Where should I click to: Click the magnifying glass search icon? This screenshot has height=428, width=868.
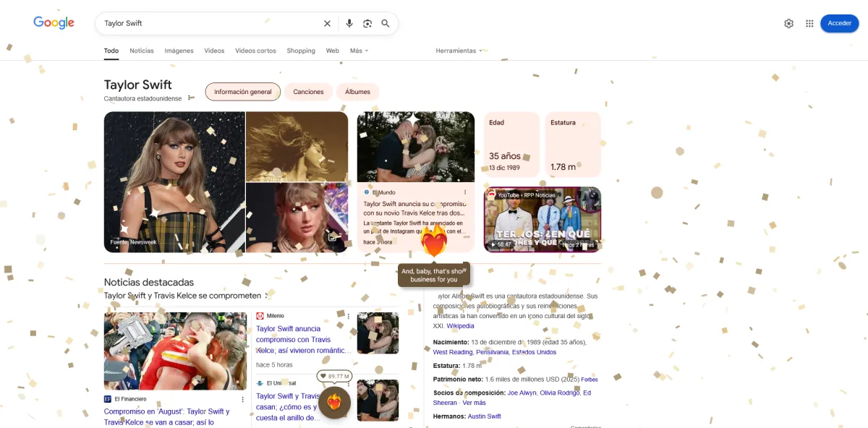tap(386, 23)
